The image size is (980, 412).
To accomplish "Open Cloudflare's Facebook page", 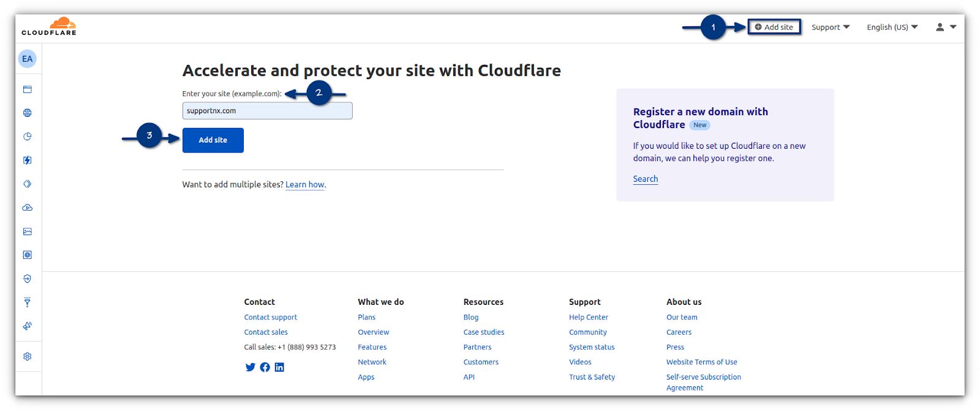I will click(x=265, y=367).
